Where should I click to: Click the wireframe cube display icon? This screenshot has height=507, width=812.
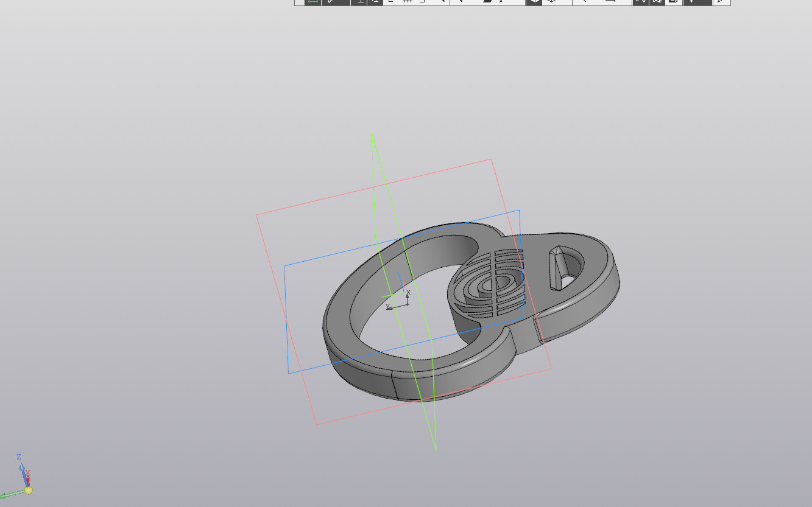point(551,2)
